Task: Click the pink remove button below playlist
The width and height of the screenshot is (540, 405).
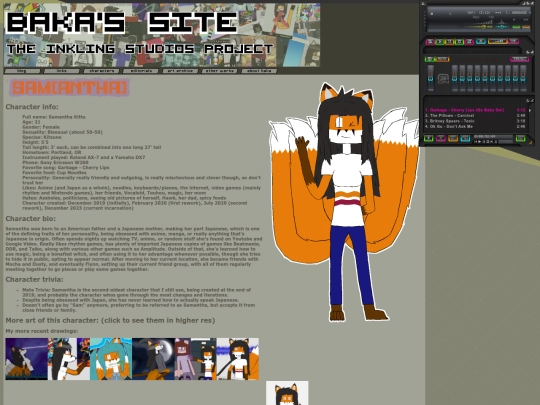Action: click(440, 138)
